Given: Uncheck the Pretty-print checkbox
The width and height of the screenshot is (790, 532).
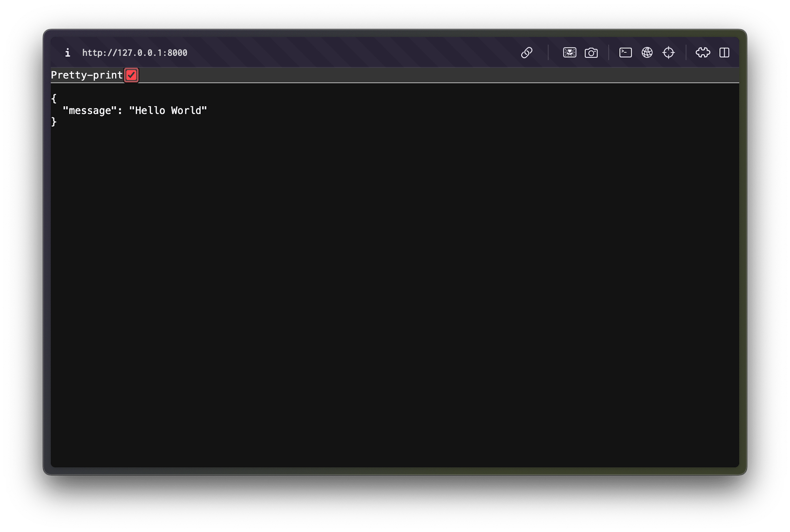Looking at the screenshot, I should [131, 75].
